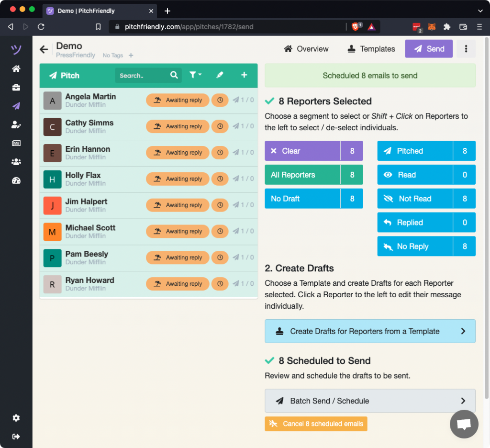
Task: Open settings gear in the sidebar
Action: coord(16,418)
